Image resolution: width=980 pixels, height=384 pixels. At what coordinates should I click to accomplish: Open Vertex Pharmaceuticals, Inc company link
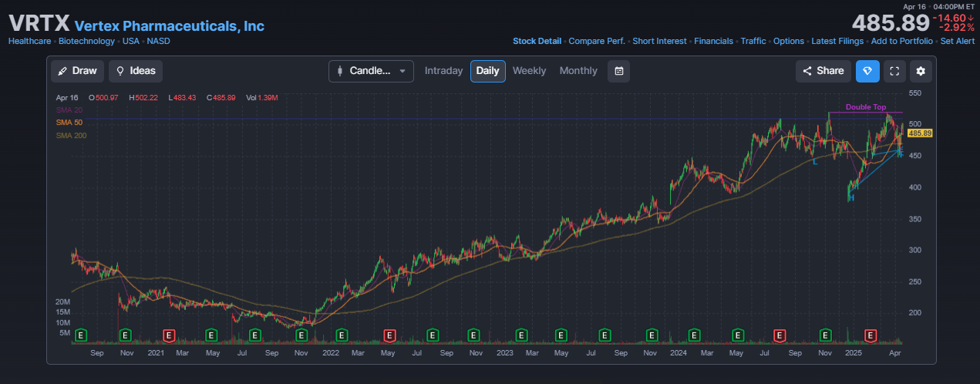click(170, 26)
